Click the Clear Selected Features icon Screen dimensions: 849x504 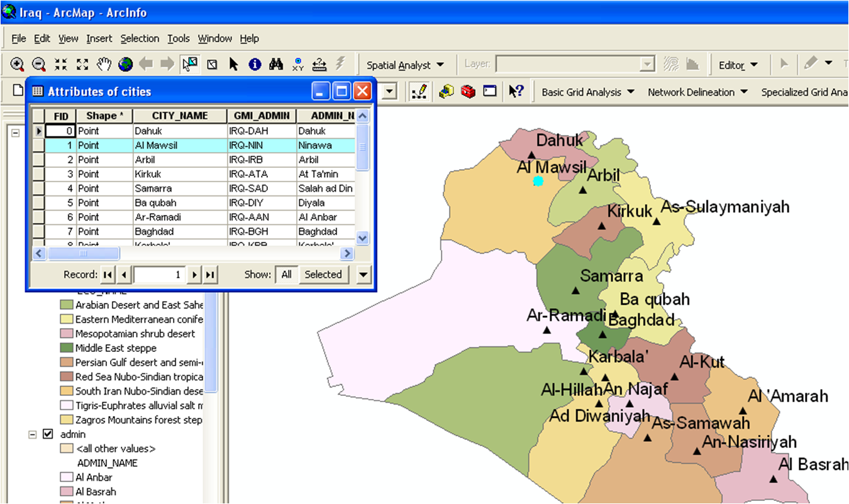point(213,64)
